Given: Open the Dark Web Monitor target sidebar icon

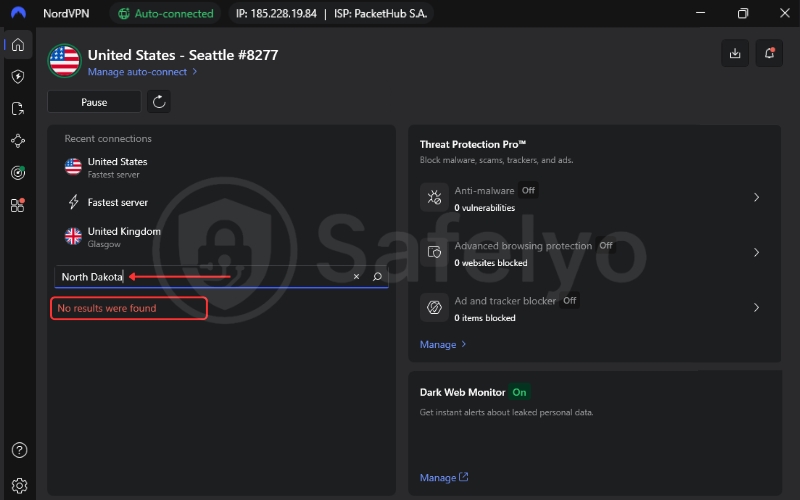Looking at the screenshot, I should 18,173.
